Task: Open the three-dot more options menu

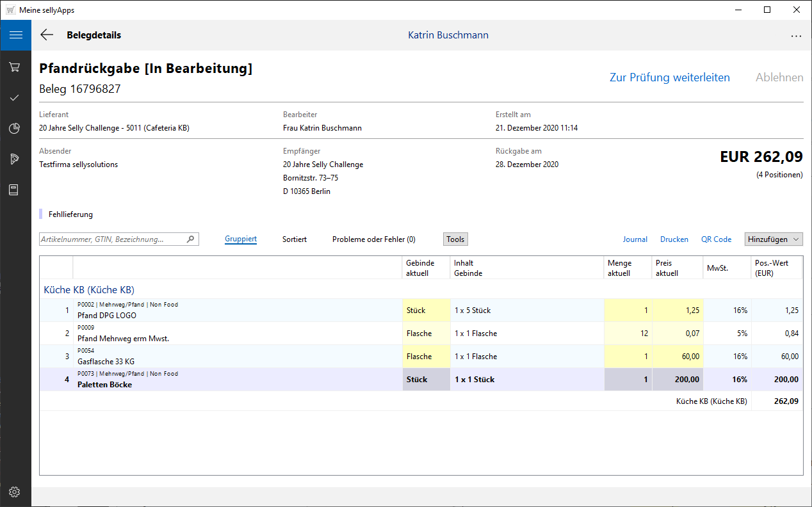Action: pos(796,36)
